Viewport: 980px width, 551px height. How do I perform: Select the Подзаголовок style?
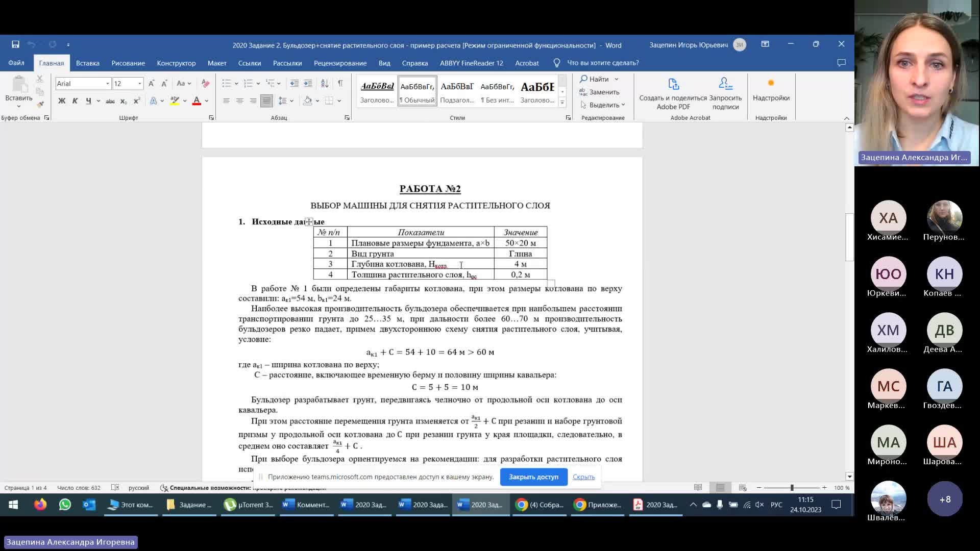457,91
